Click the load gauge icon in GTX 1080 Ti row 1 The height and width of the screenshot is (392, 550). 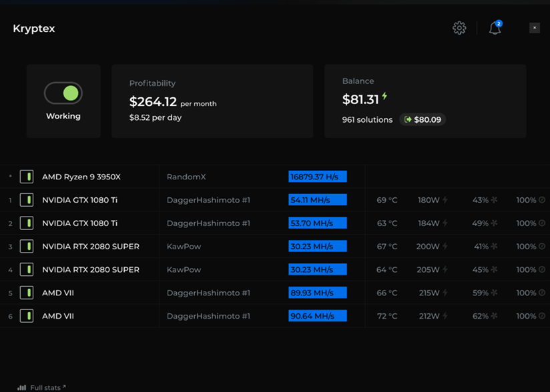(x=542, y=200)
